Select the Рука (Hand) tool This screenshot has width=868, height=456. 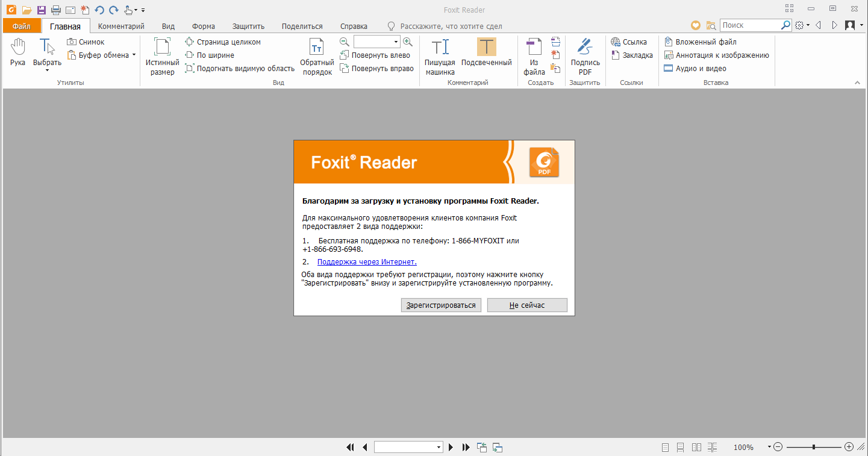(x=17, y=52)
